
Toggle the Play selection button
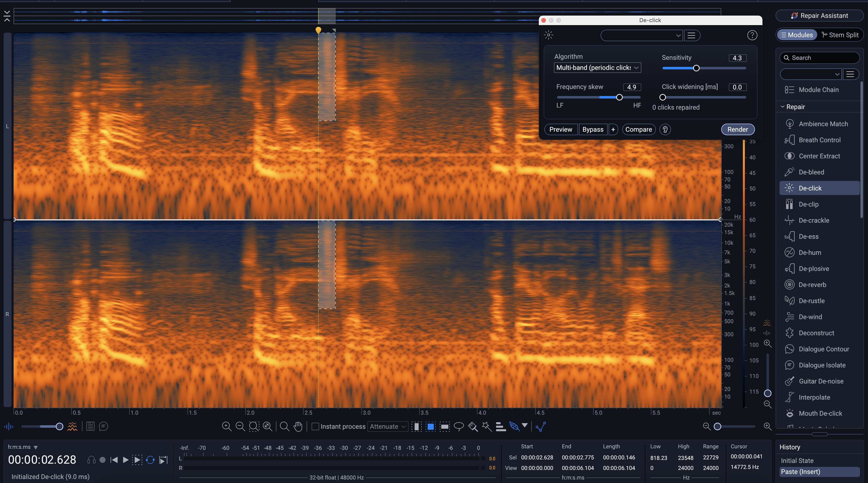137,460
